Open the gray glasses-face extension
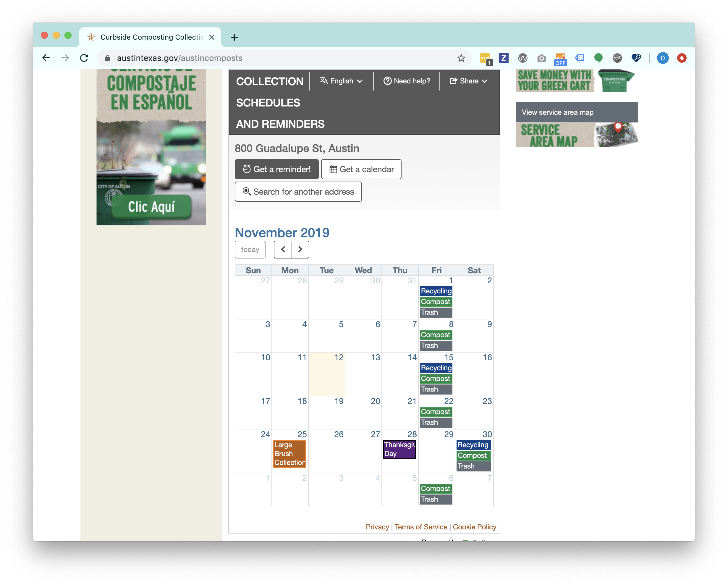This screenshot has width=728, height=585. pyautogui.click(x=617, y=58)
